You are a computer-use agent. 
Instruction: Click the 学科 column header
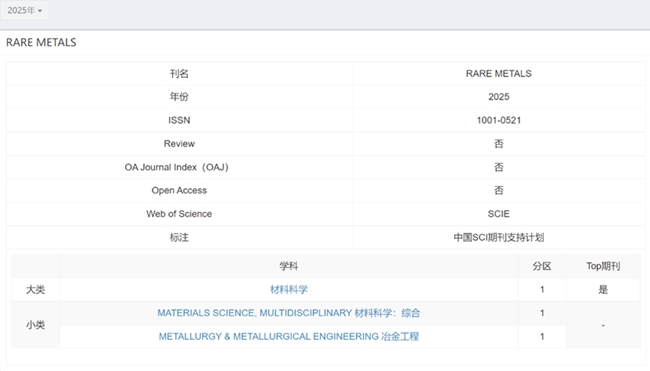(289, 266)
